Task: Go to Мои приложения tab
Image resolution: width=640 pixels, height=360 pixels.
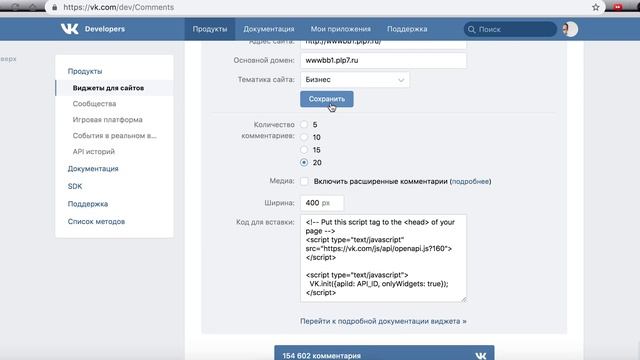Action: [x=340, y=29]
